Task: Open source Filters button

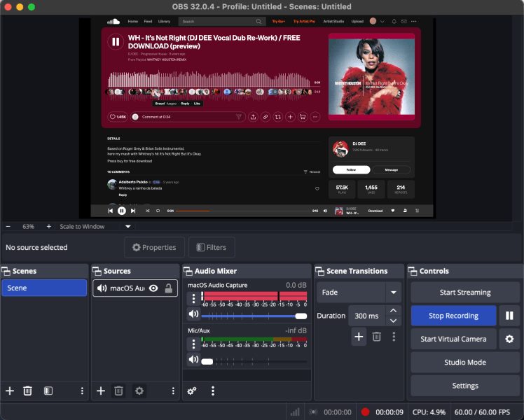Action: coord(212,247)
